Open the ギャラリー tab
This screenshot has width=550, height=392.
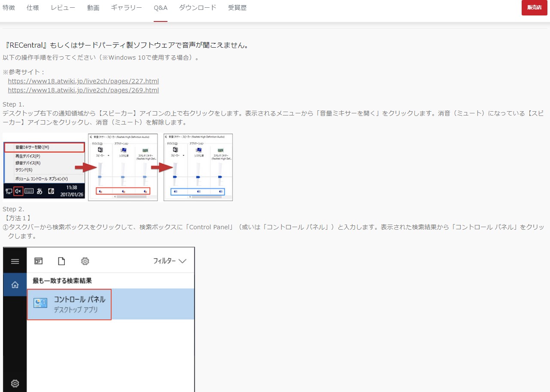pyautogui.click(x=126, y=8)
